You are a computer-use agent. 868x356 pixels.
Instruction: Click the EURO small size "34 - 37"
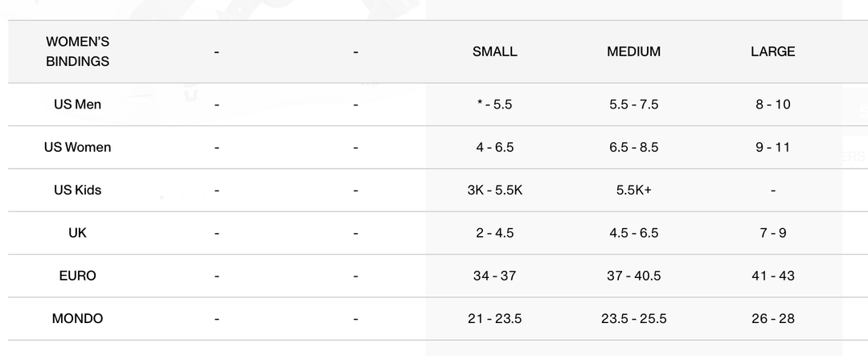click(494, 276)
